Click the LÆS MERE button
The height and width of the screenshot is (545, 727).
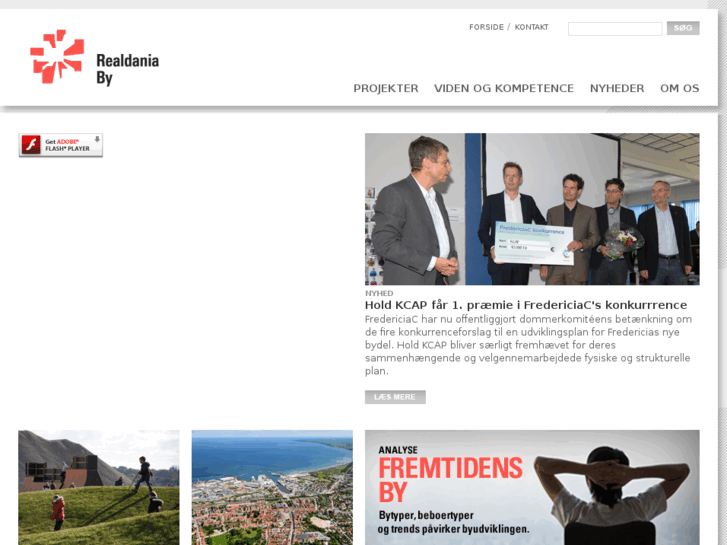coord(395,397)
